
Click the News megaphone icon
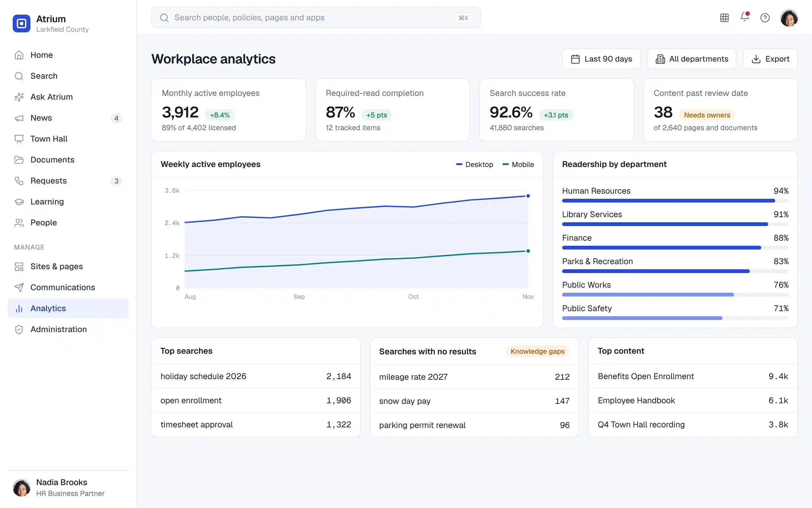point(19,118)
